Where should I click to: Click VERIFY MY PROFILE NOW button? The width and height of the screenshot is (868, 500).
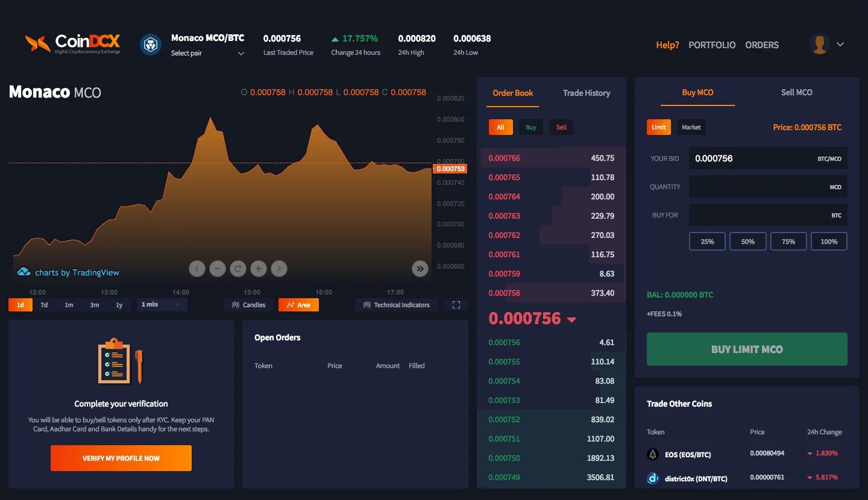click(121, 458)
